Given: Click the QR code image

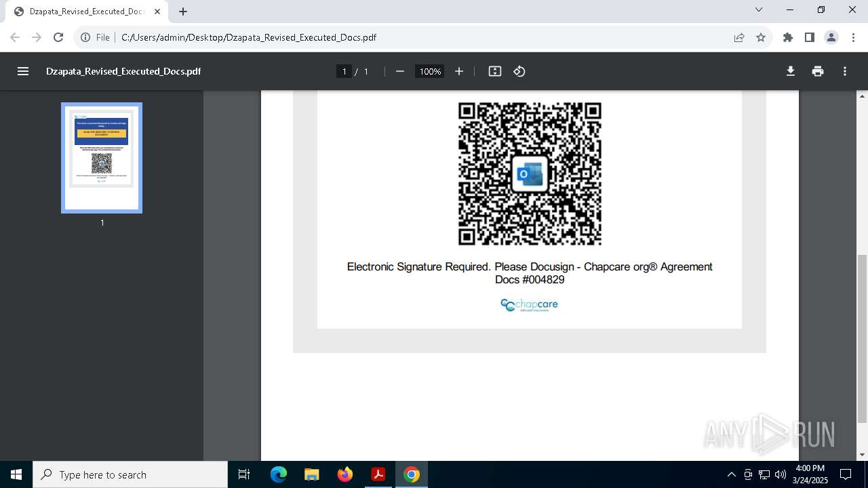Looking at the screenshot, I should click(530, 174).
